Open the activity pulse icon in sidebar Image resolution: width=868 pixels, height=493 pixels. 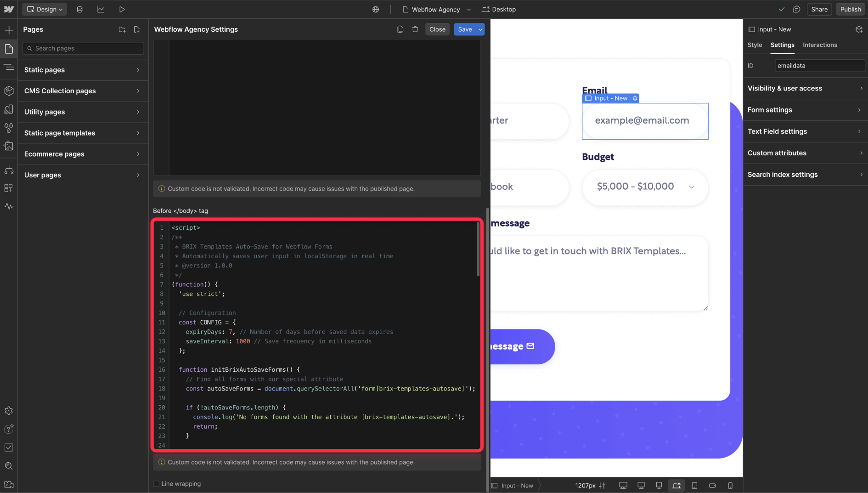(9, 206)
